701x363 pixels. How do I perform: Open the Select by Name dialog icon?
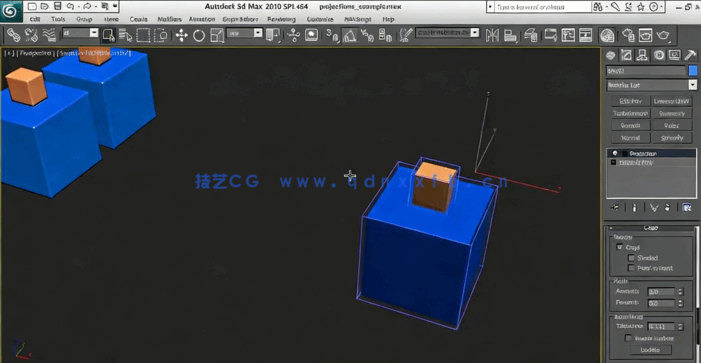tap(126, 35)
